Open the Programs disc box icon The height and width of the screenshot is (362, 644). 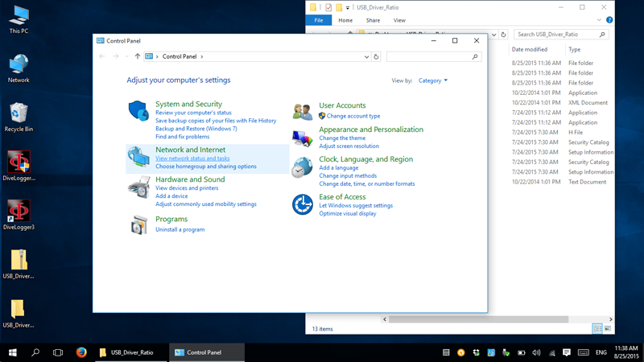[x=139, y=225]
